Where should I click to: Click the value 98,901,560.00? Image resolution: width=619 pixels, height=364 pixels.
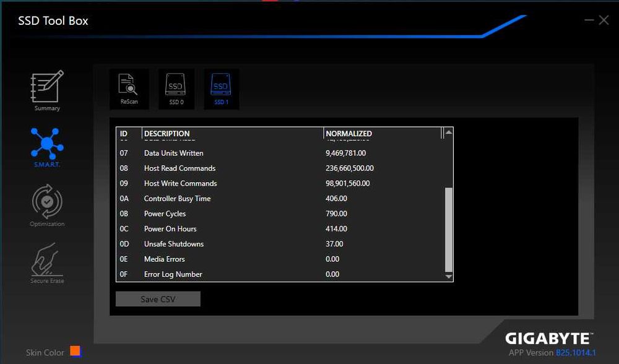coord(348,184)
